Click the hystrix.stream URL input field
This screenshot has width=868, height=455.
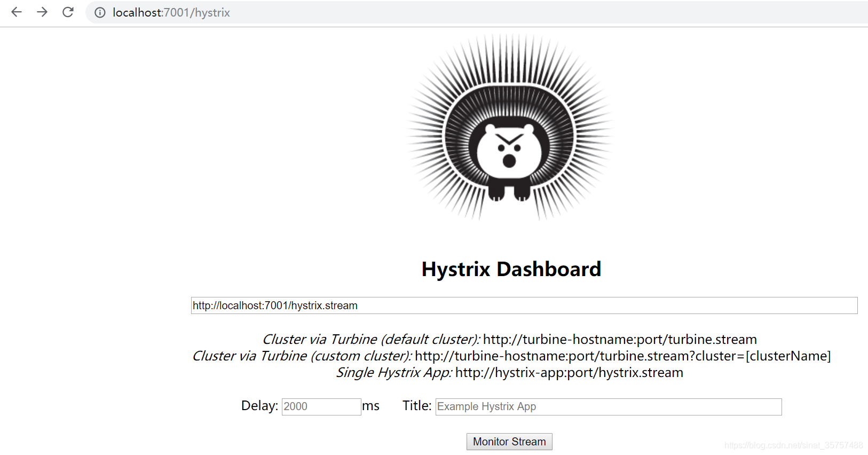pyautogui.click(x=524, y=305)
